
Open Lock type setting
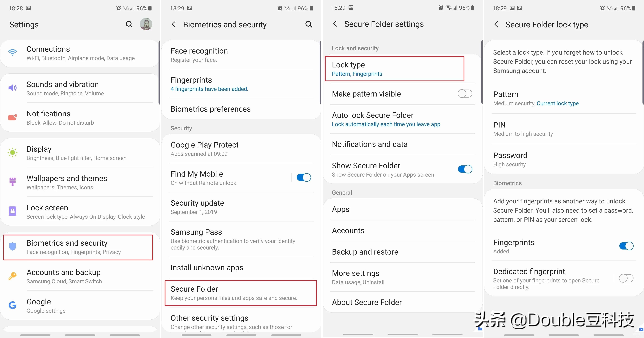pos(394,69)
